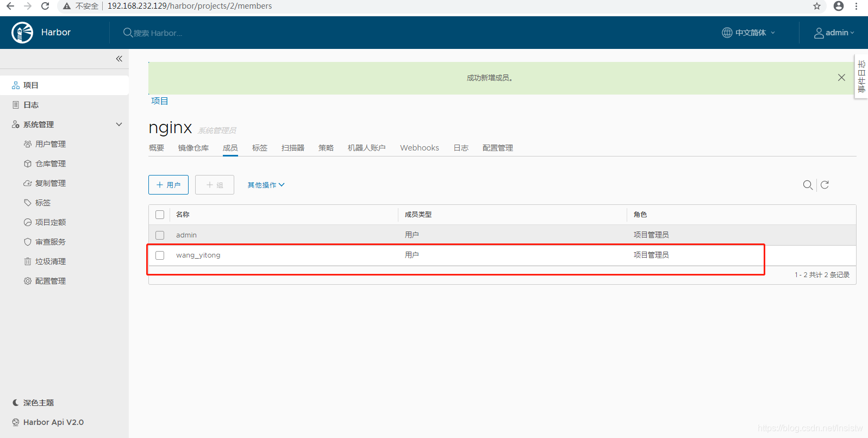Open the 中文简体 language dropdown
The image size is (868, 438).
pos(748,33)
